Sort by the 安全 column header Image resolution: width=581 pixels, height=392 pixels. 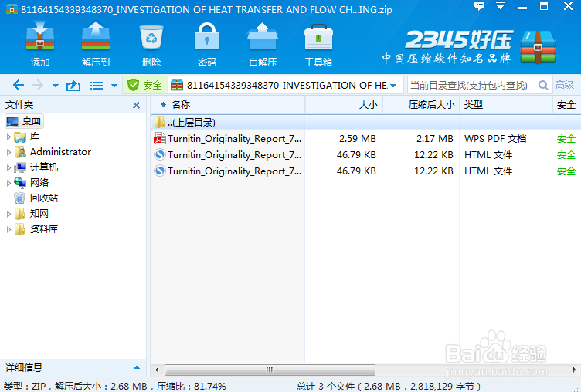(566, 105)
